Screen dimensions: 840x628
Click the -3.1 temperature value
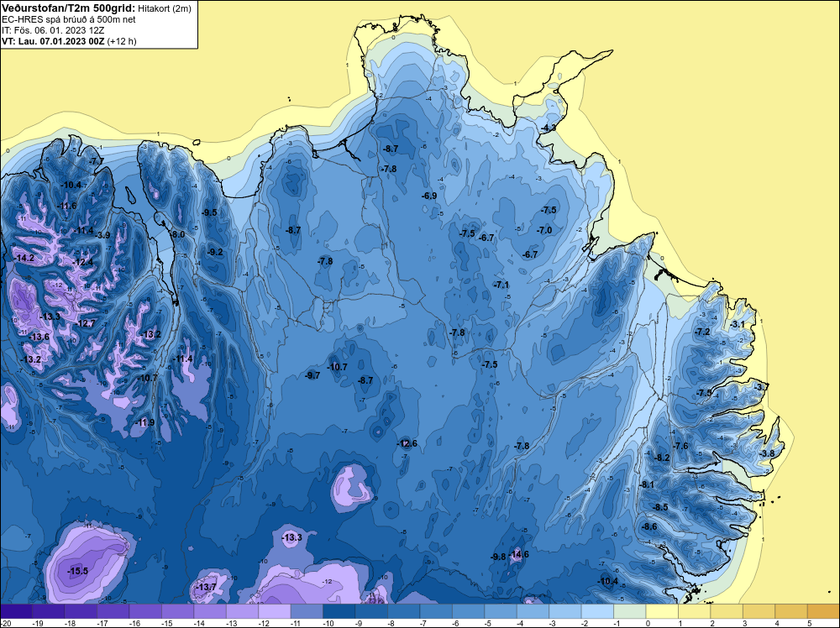tap(738, 324)
